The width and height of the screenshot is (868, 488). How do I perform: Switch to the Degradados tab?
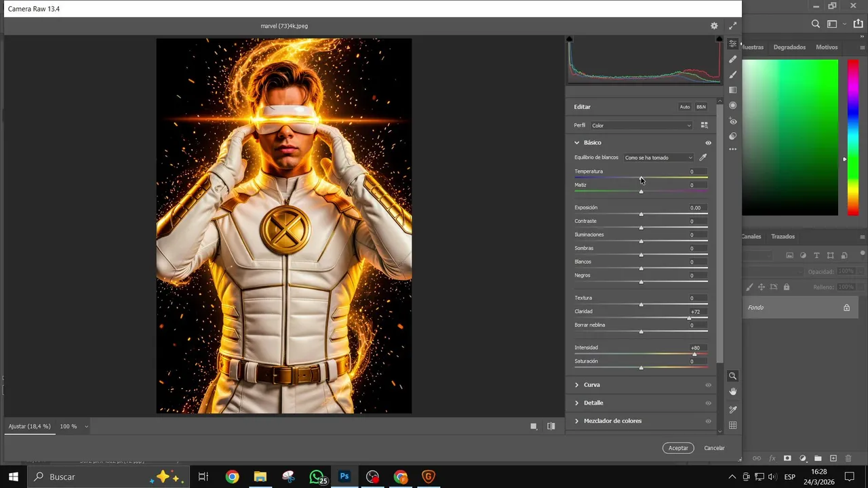point(789,47)
